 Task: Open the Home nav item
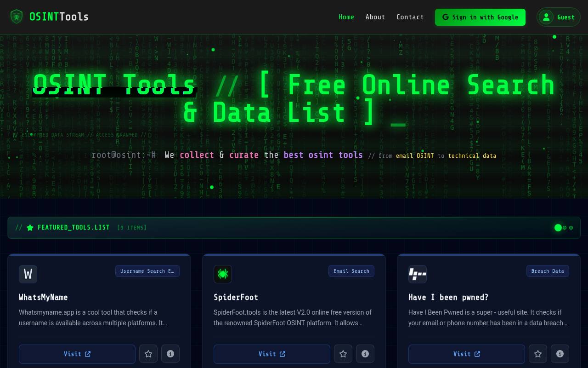coord(346,17)
